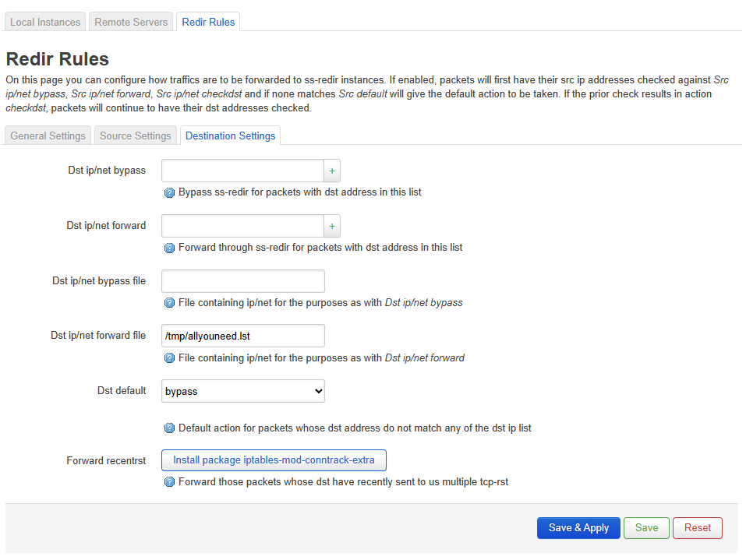Click help icon under Dst ip/net forward file
The width and height of the screenshot is (746, 560).
click(169, 358)
